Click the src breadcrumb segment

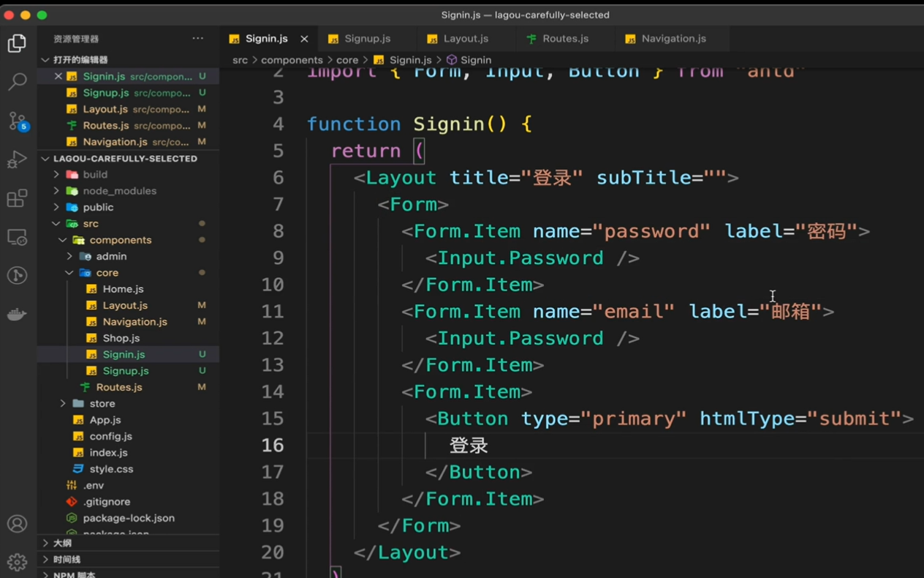(240, 60)
